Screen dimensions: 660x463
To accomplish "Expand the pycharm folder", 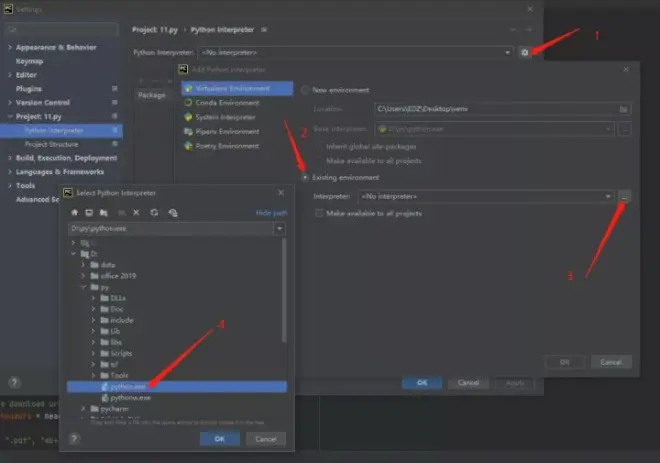I will [x=83, y=408].
